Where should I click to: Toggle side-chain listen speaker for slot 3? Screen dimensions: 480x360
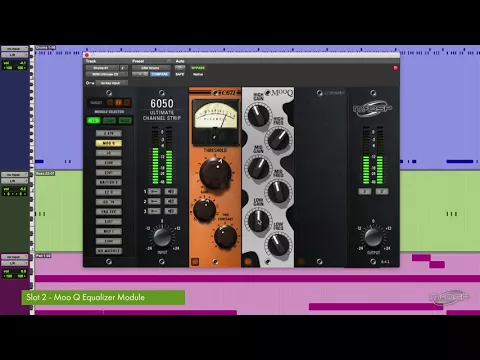pyautogui.click(x=171, y=211)
